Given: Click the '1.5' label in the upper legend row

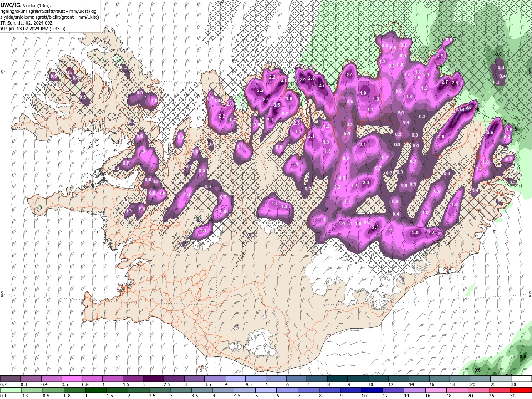Looking at the screenshot, I should coord(126,385).
